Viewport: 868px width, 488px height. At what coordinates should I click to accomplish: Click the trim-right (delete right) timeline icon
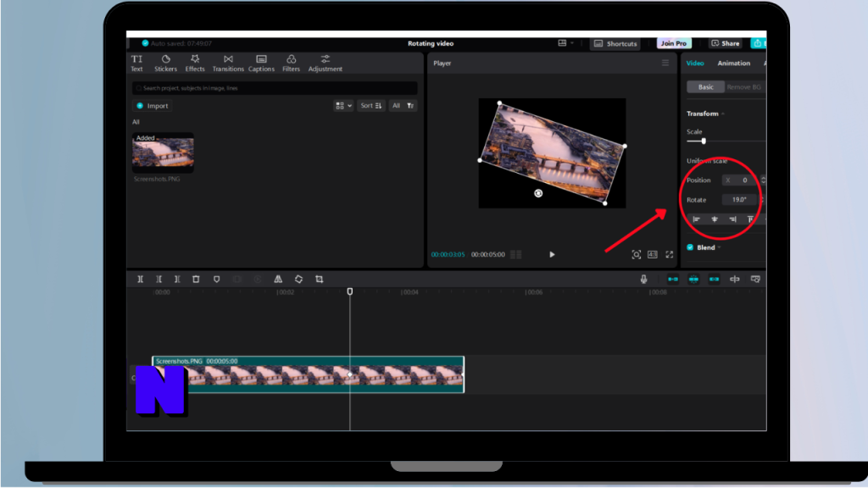pos(177,280)
